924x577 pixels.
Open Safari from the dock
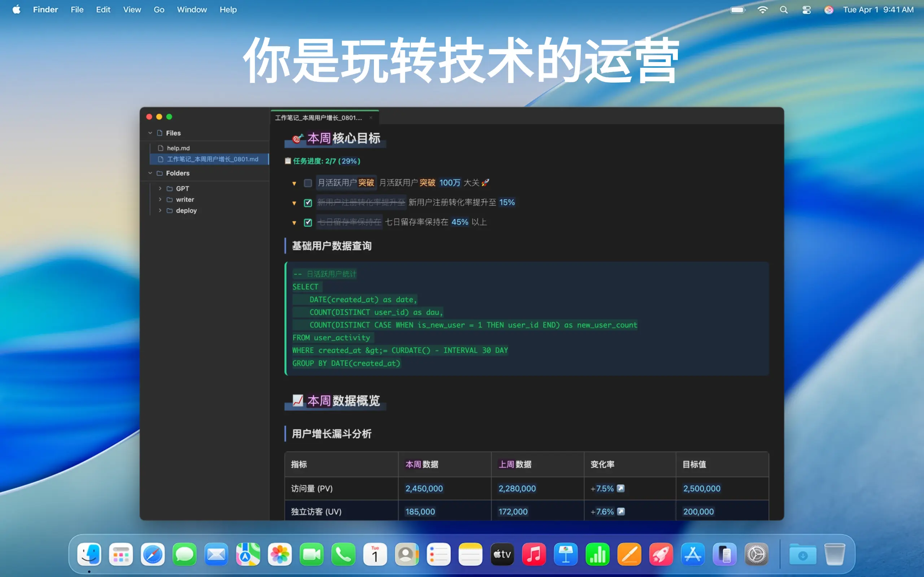(152, 555)
